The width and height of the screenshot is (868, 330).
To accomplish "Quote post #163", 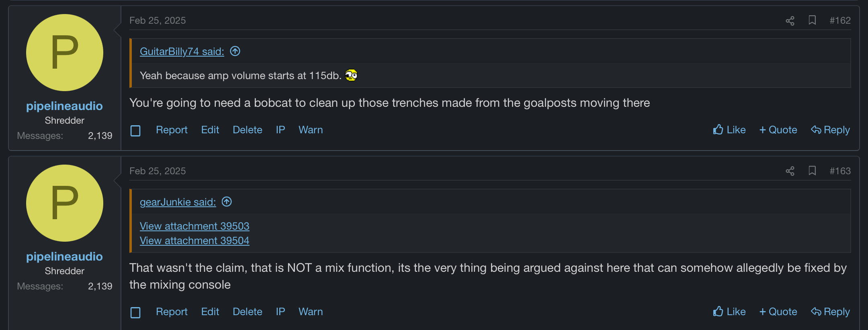I will (778, 312).
